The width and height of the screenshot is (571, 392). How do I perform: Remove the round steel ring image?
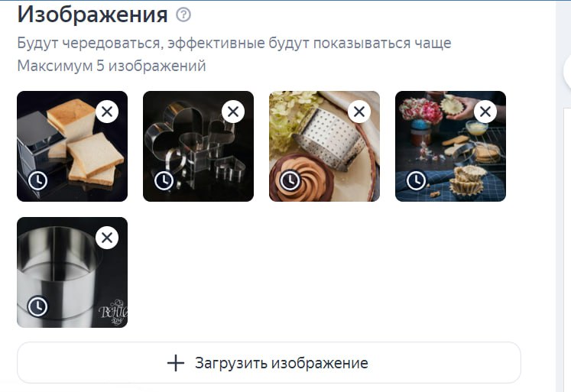(107, 238)
